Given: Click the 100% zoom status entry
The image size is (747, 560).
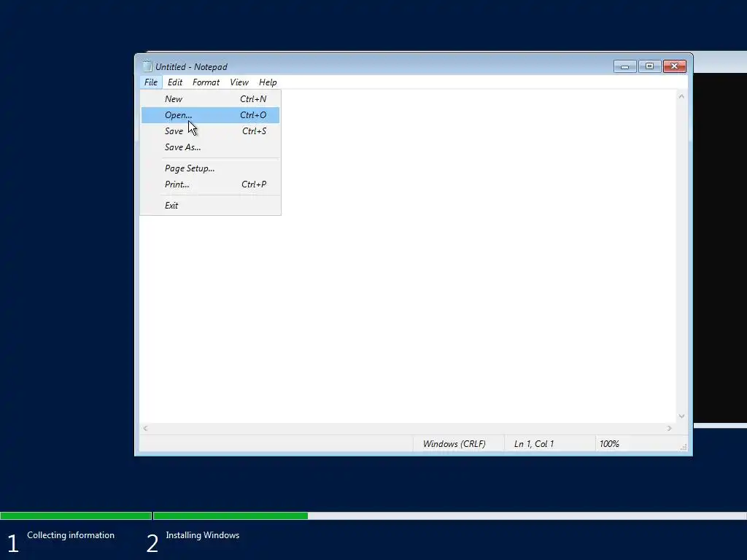Looking at the screenshot, I should tap(609, 444).
